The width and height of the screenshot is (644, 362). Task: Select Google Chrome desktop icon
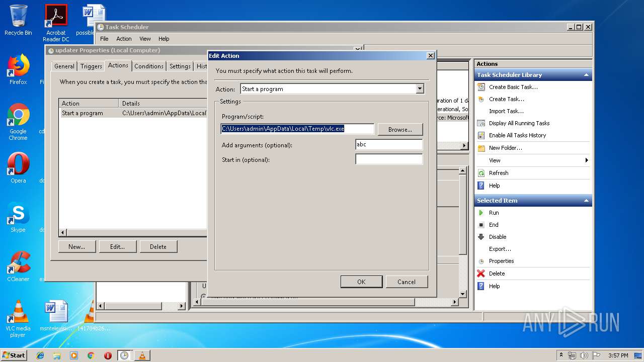[18, 122]
